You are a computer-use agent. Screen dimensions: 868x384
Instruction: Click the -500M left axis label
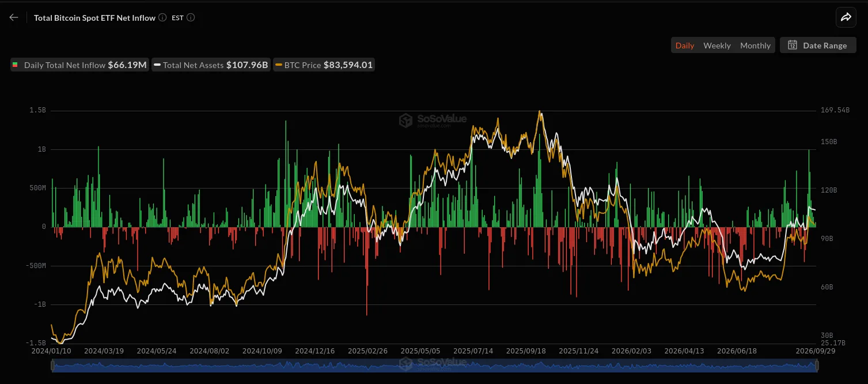pyautogui.click(x=35, y=265)
